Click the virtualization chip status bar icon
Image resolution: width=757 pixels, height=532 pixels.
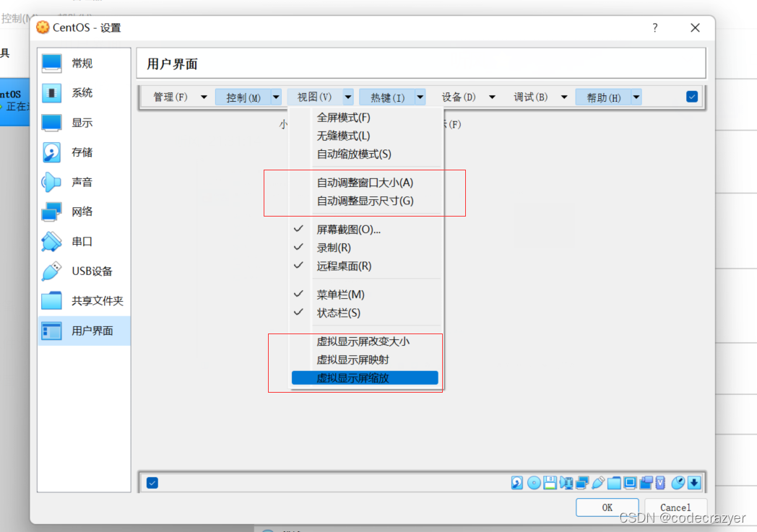[x=660, y=483]
